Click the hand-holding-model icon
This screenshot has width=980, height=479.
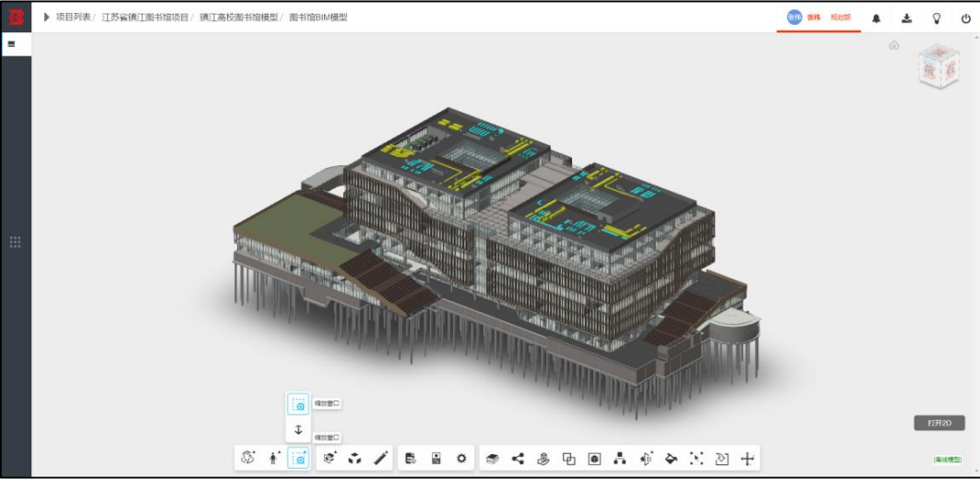pyautogui.click(x=544, y=459)
